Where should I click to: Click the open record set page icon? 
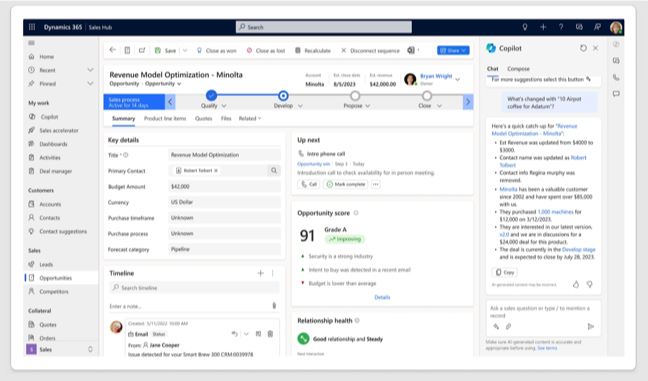127,50
